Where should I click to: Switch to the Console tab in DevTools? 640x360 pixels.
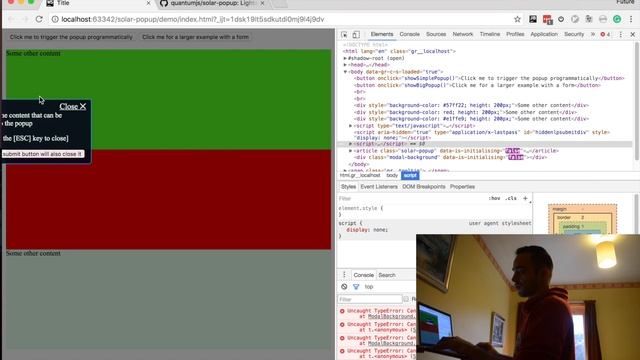click(409, 34)
